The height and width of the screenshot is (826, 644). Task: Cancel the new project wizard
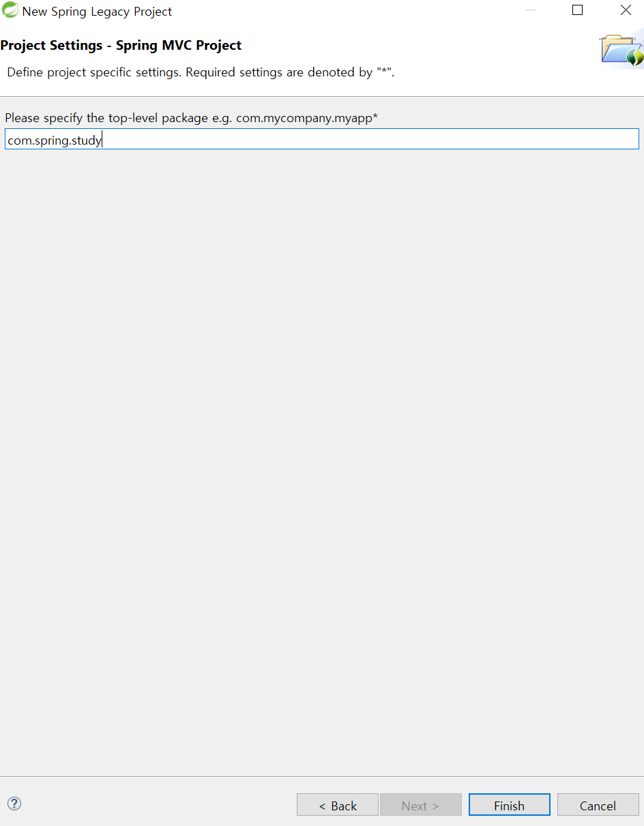tap(598, 805)
